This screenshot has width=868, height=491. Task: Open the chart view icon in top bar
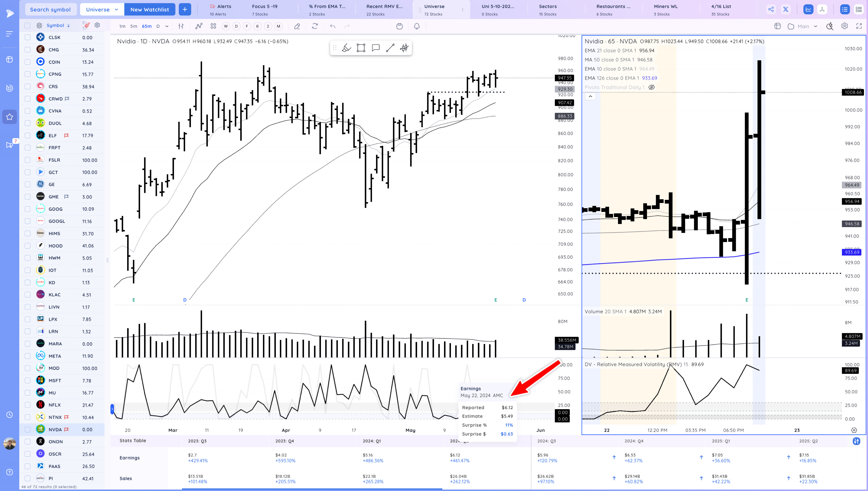(808, 10)
